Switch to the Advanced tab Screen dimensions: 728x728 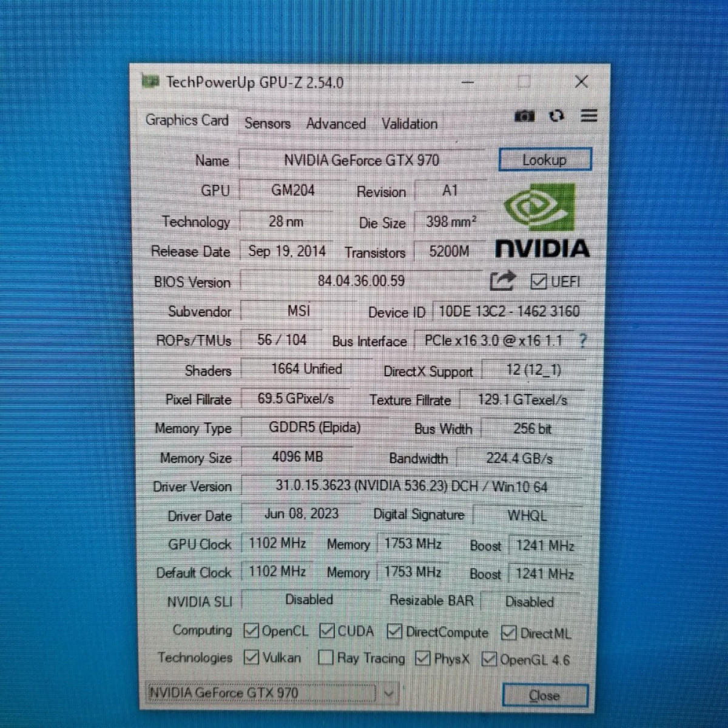(336, 124)
